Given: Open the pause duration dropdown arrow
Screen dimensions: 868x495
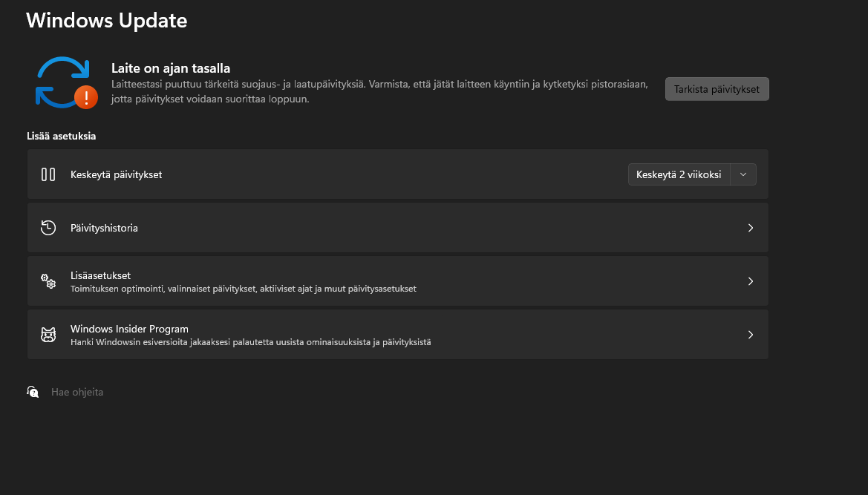Looking at the screenshot, I should (x=743, y=174).
